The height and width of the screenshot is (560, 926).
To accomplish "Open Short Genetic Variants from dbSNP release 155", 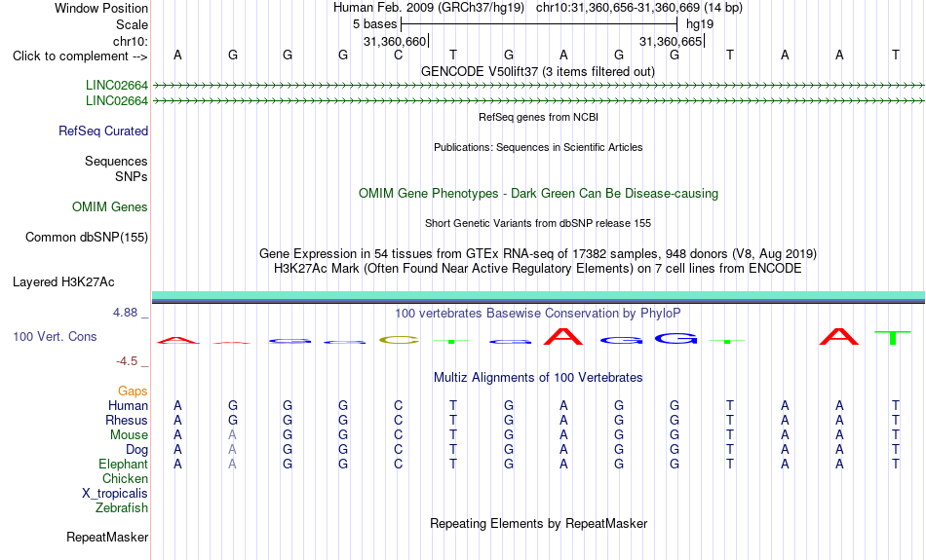I will [x=538, y=223].
